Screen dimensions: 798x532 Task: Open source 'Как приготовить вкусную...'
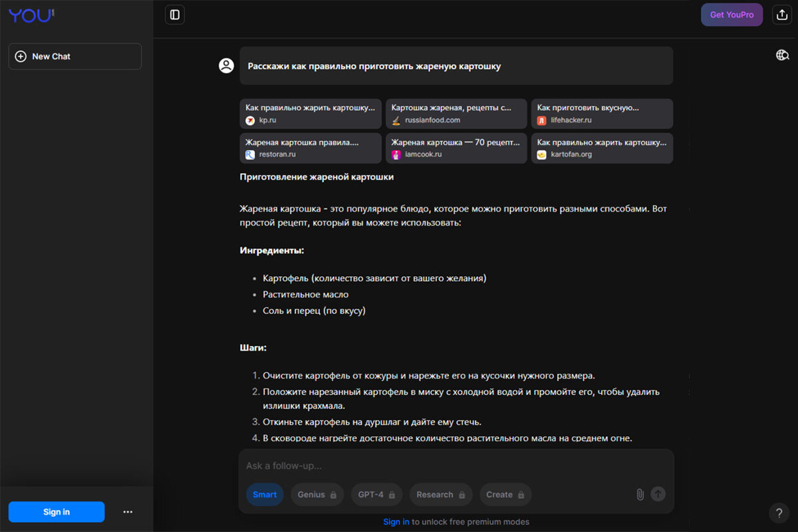tap(602, 114)
